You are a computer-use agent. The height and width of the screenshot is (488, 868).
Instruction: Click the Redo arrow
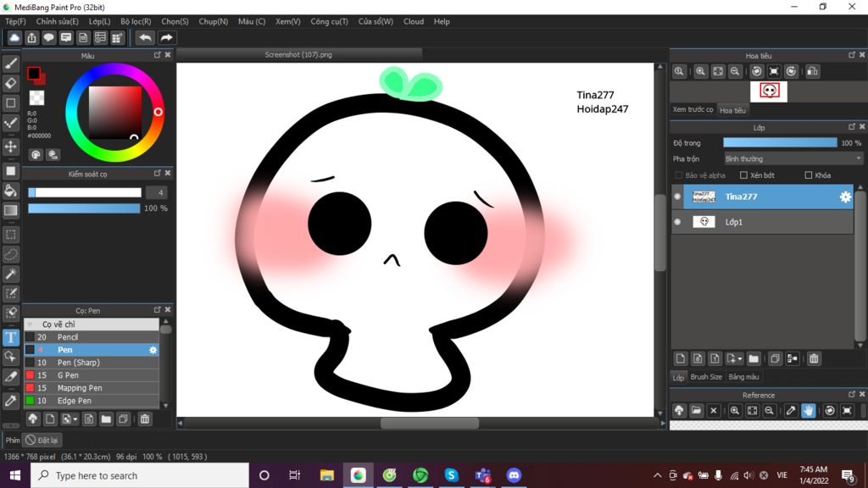tap(166, 37)
